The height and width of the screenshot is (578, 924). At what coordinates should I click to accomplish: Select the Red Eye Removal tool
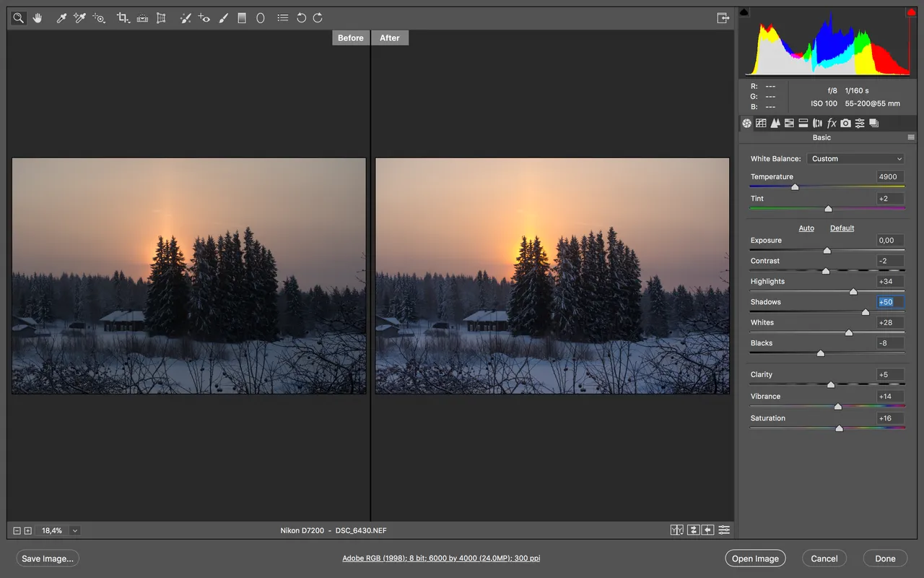[x=204, y=18]
